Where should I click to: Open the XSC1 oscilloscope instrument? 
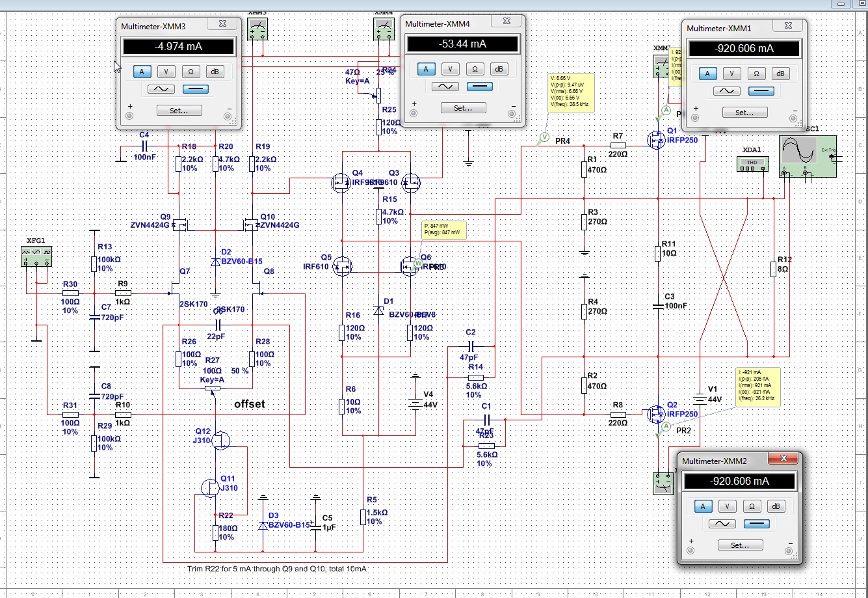pos(808,156)
